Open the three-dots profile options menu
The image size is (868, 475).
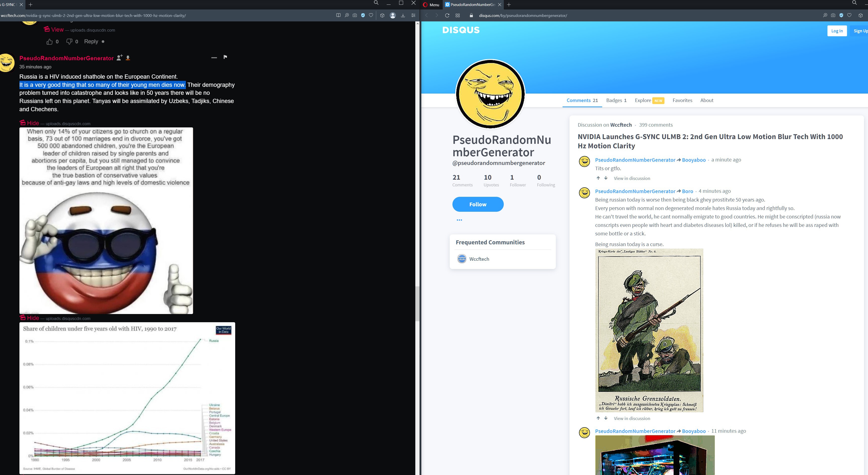pos(459,220)
